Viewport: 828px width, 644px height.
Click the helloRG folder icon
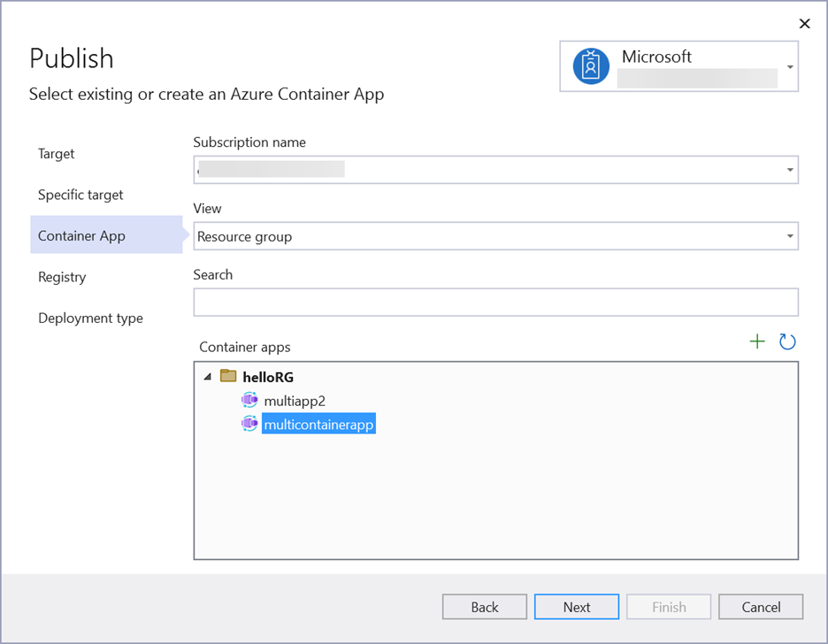pyautogui.click(x=228, y=377)
